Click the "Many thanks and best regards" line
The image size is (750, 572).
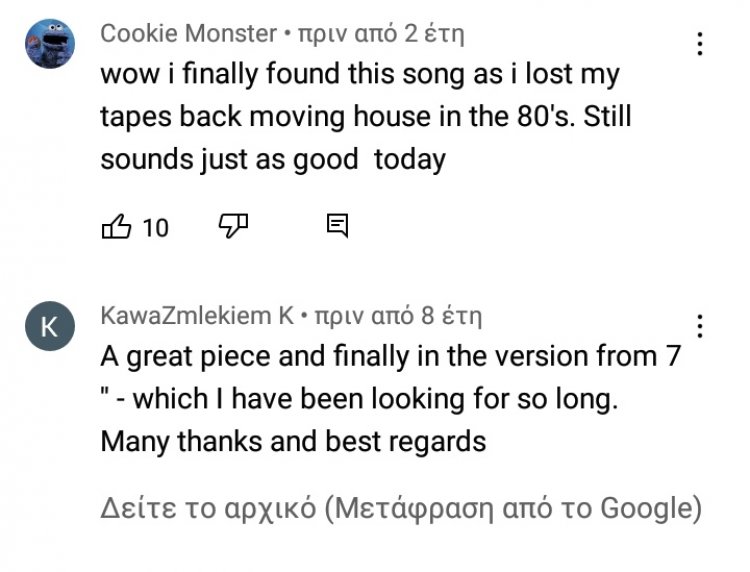pos(293,442)
